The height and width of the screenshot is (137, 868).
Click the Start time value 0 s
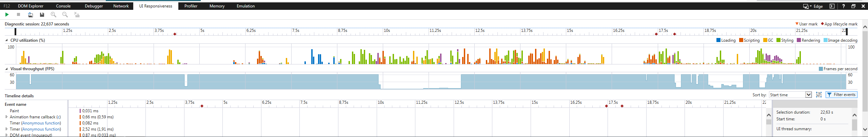[823, 119]
